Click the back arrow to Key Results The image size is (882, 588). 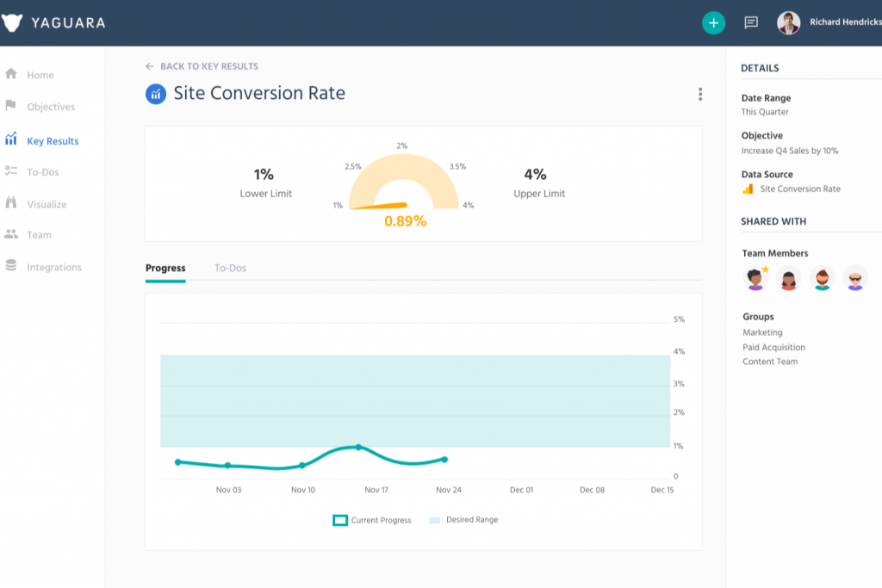click(150, 66)
